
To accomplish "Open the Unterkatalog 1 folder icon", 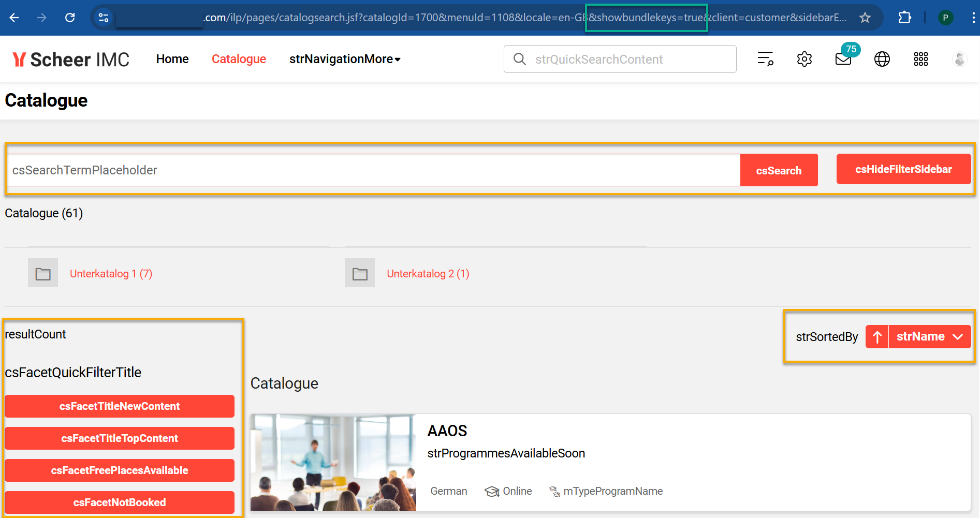I will click(43, 273).
